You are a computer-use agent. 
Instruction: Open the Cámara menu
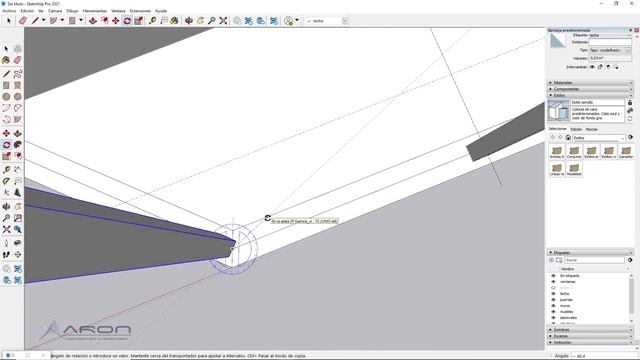55,11
